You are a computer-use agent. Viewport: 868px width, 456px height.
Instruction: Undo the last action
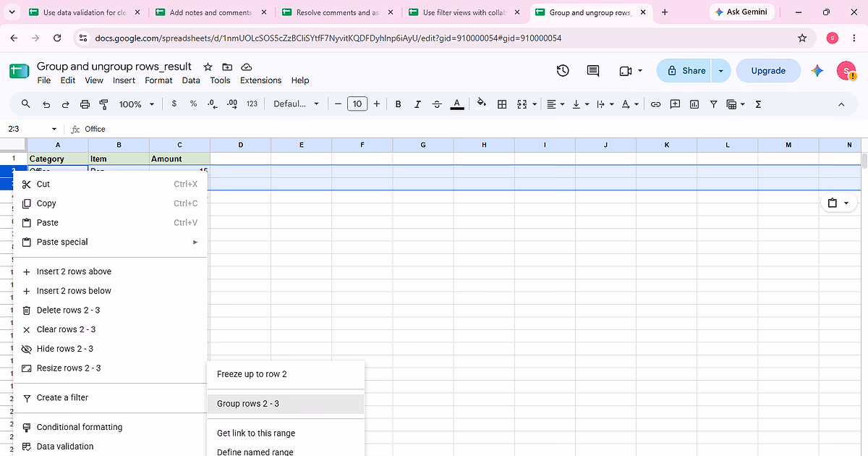(46, 104)
